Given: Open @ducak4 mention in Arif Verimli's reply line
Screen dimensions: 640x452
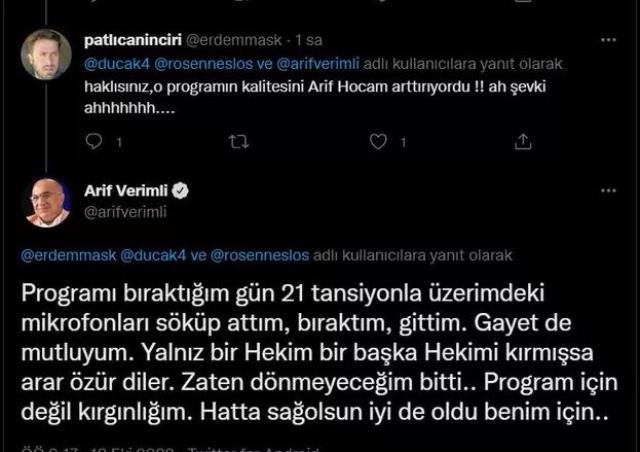Looking at the screenshot, I should (x=154, y=254).
